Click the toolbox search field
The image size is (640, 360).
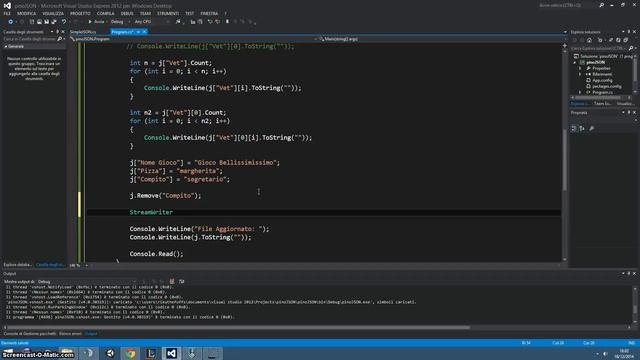pyautogui.click(x=33, y=39)
